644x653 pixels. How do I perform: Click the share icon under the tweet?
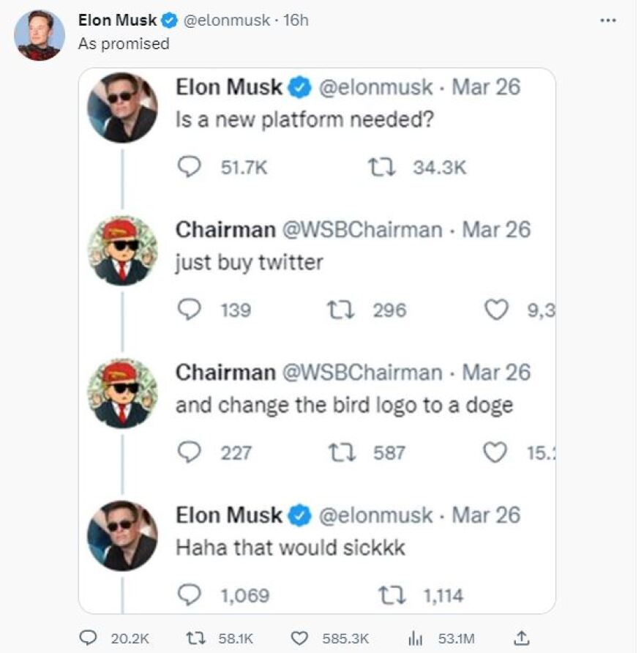point(522,638)
